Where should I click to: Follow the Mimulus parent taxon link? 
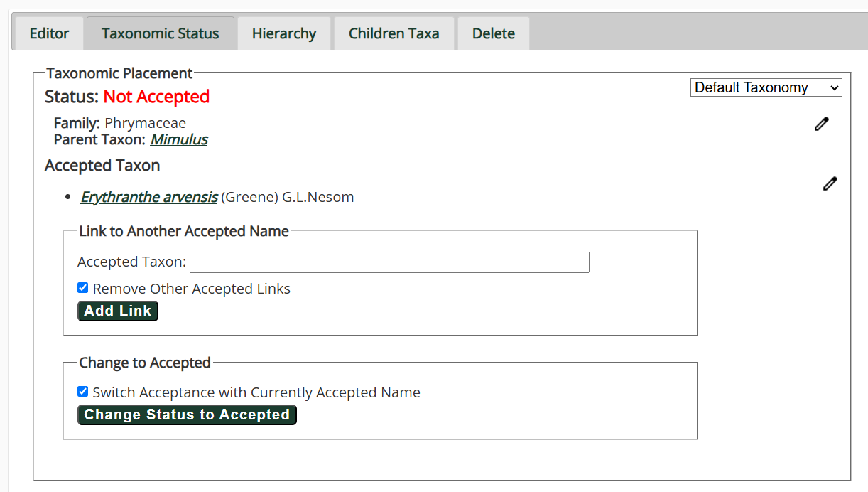(179, 139)
